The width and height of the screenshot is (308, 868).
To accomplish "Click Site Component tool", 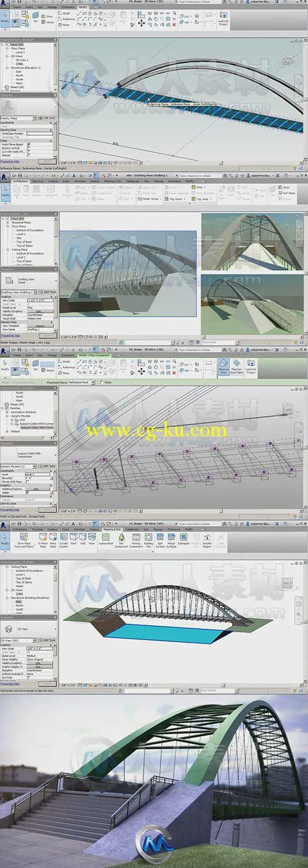I will click(122, 540).
